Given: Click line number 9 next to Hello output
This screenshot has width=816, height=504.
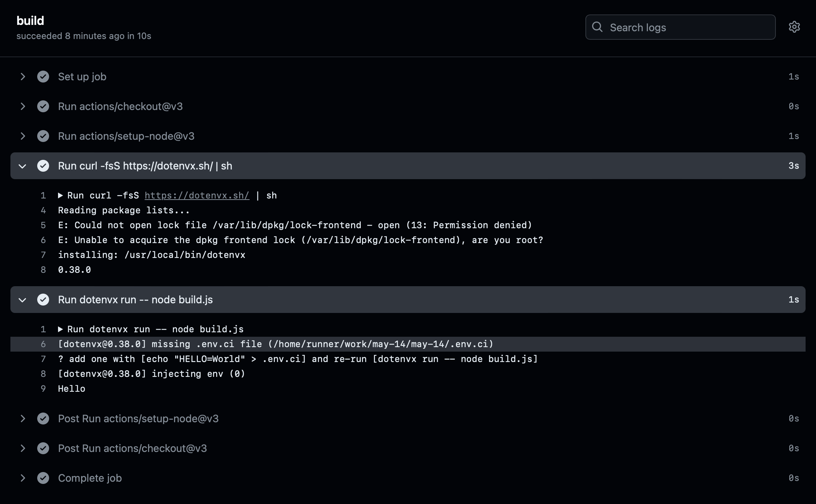Looking at the screenshot, I should tap(44, 388).
